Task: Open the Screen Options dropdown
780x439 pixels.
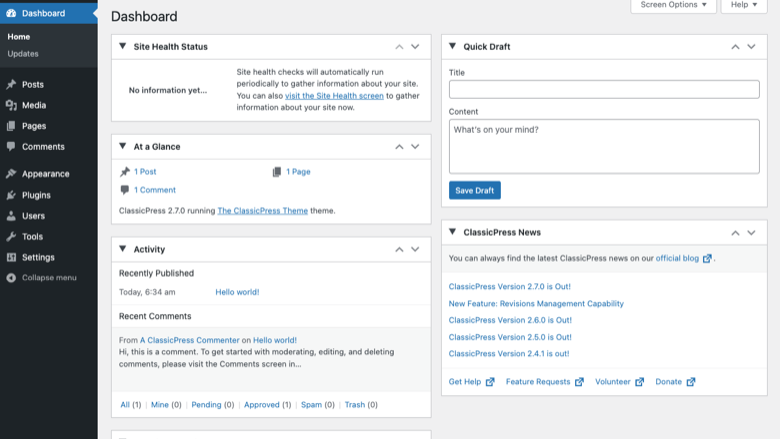Action: click(674, 5)
